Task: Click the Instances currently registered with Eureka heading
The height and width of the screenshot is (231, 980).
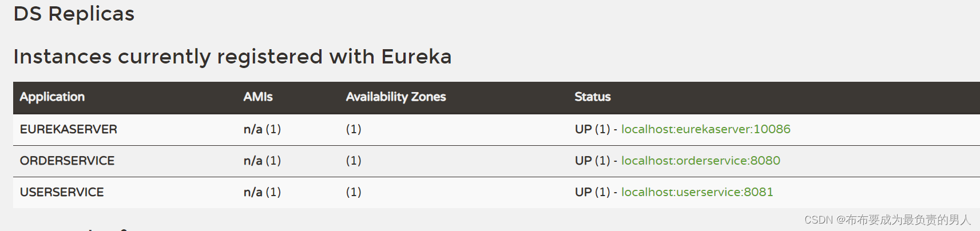Action: tap(232, 57)
